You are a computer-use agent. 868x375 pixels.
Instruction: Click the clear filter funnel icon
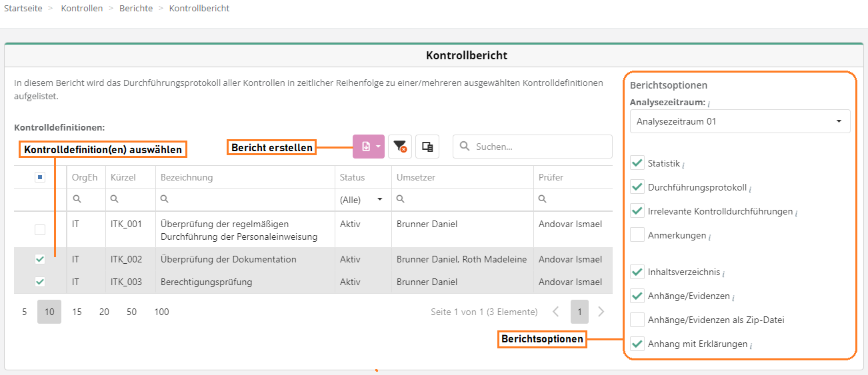coord(399,147)
